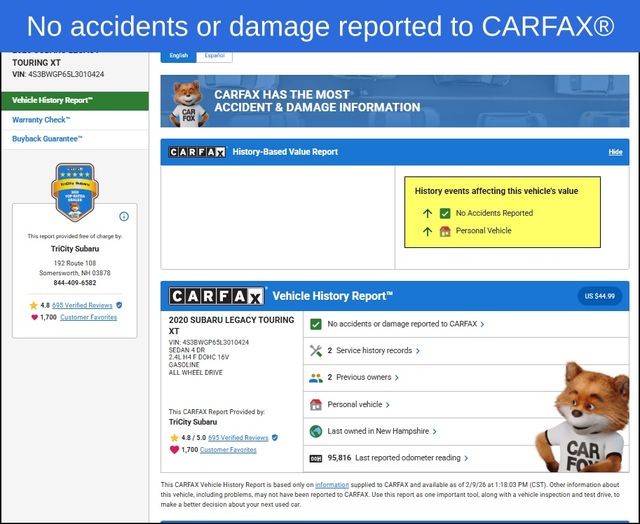Click the US $44.99 price button
Screen dimensions: 640x524
pyautogui.click(x=600, y=296)
